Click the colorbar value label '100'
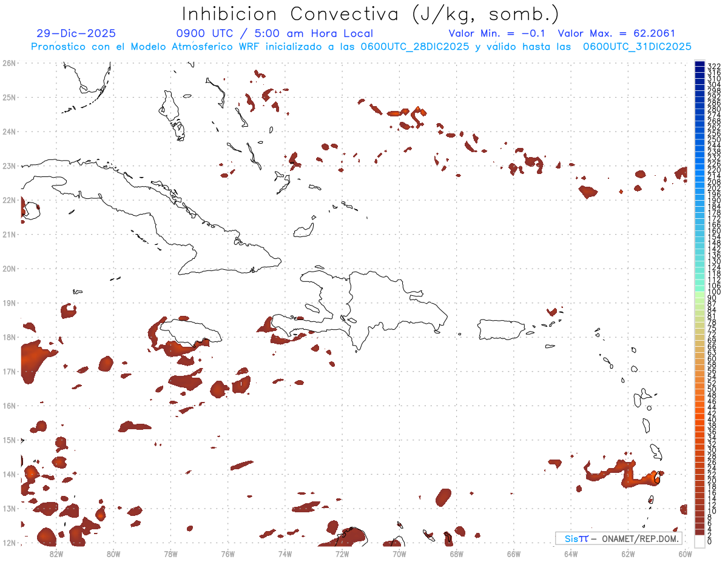 coord(714,292)
